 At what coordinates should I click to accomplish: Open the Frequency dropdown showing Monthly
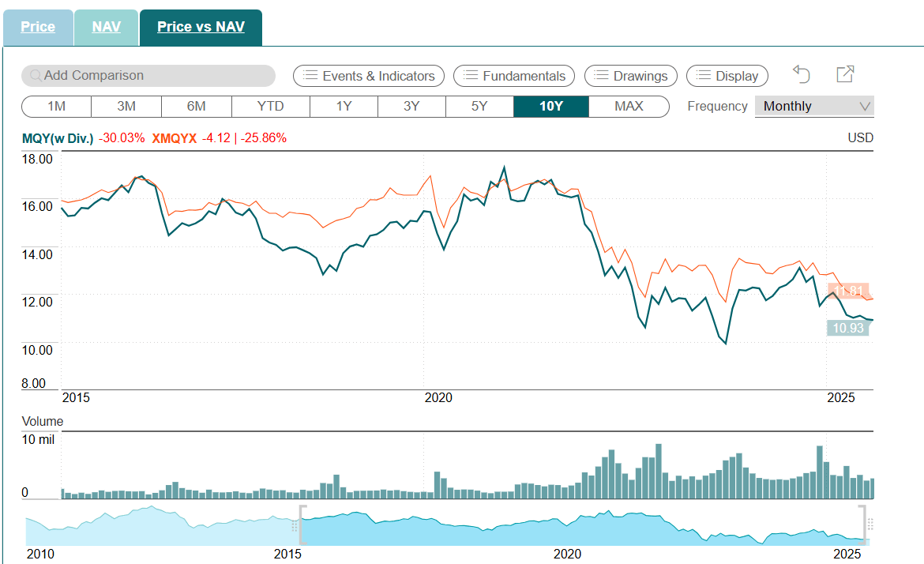[x=814, y=106]
